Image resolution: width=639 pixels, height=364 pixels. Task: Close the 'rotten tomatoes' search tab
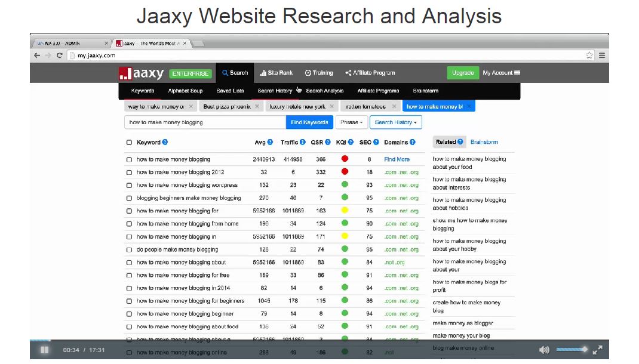click(394, 106)
